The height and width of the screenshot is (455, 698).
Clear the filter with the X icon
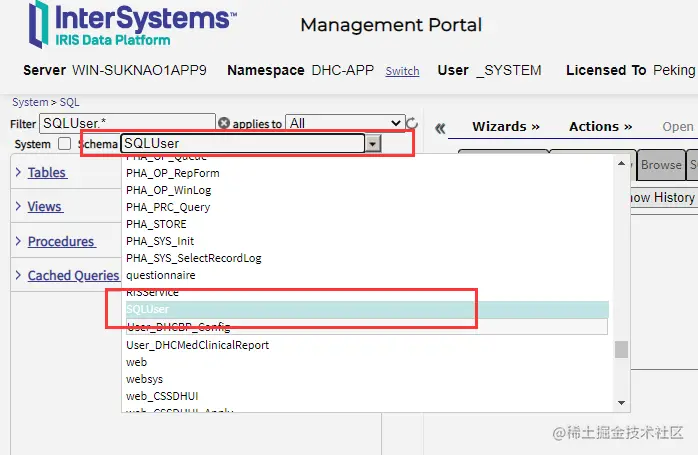point(224,123)
